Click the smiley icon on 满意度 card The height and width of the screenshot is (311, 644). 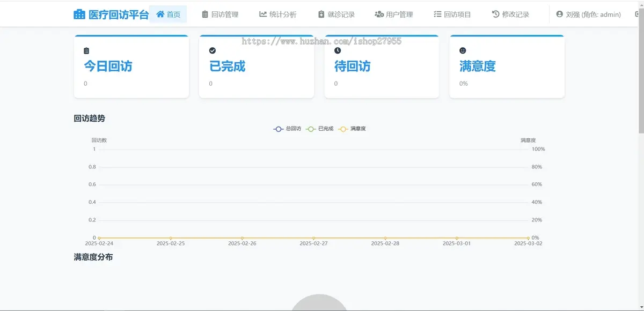463,50
